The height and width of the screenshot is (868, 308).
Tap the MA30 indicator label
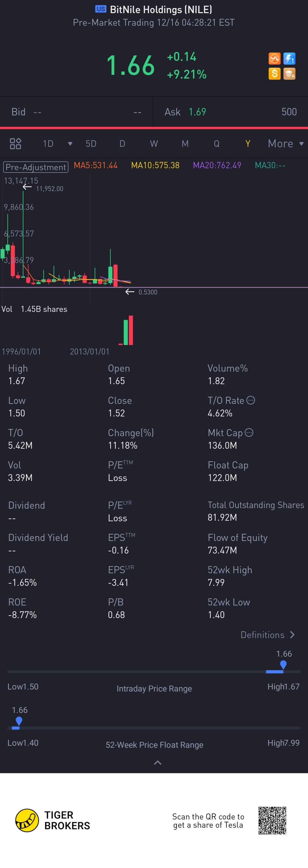pos(270,165)
